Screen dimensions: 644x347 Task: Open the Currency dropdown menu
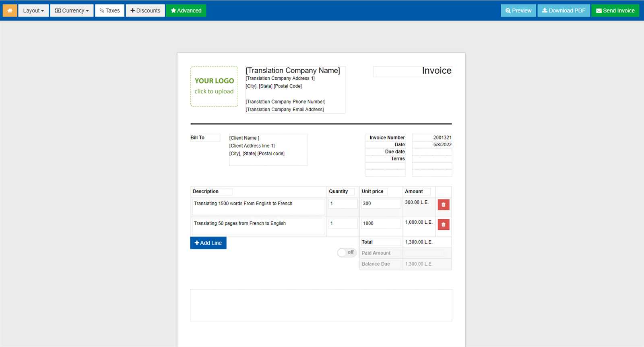pos(72,10)
